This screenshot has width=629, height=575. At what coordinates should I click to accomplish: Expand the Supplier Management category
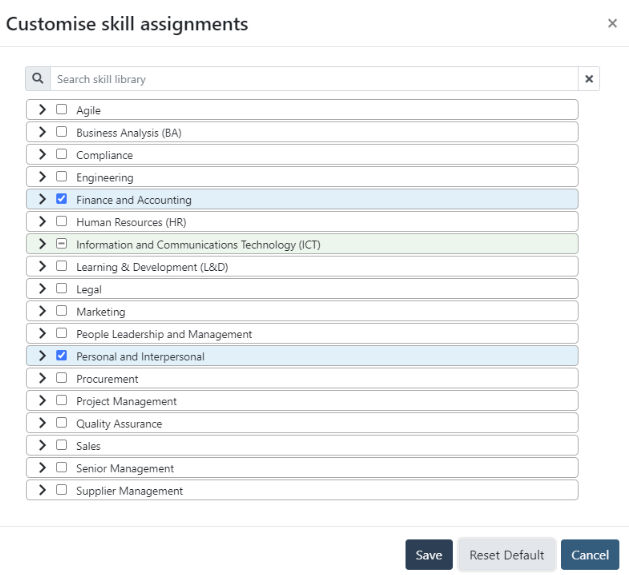42,490
